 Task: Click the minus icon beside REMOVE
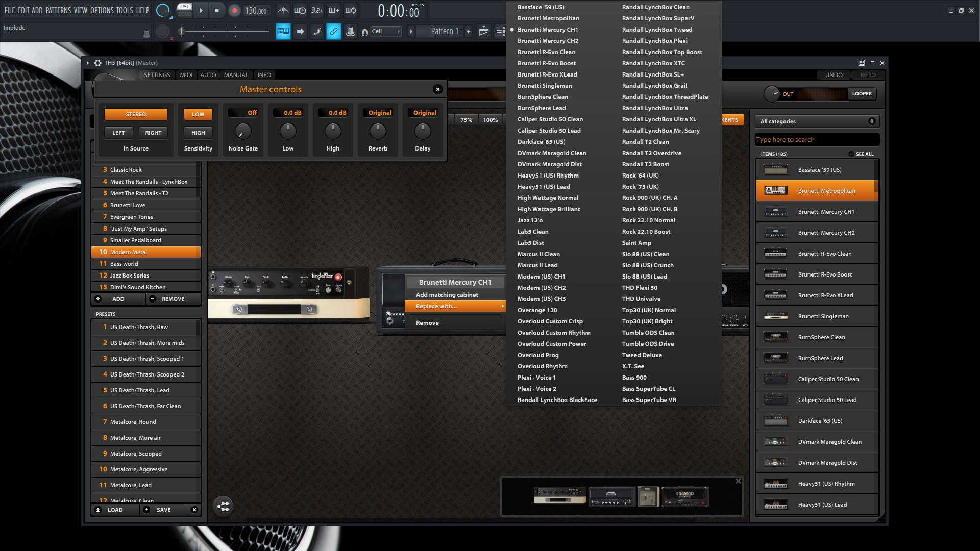pyautogui.click(x=152, y=299)
